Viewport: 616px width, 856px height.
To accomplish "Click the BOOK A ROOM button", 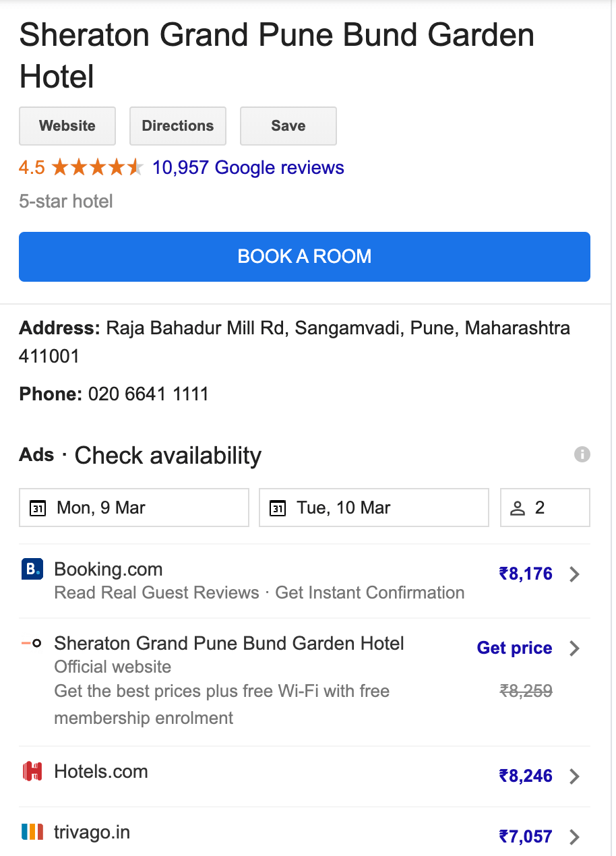I will 305,257.
